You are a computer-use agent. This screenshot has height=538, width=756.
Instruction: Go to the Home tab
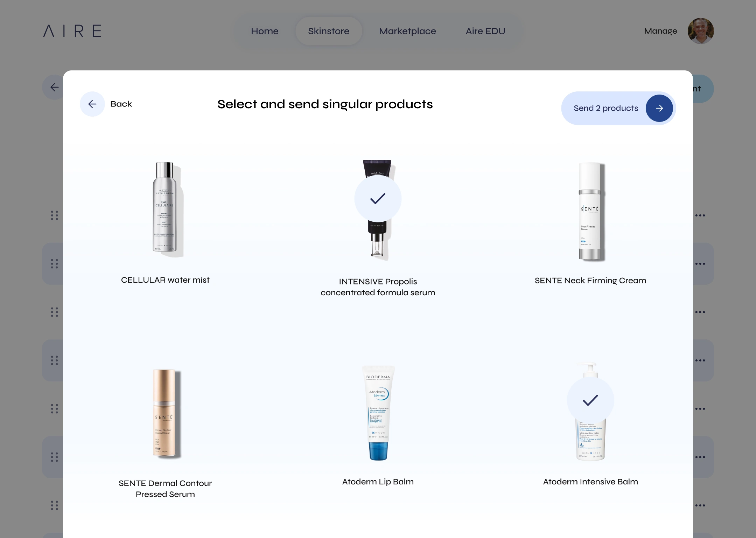coord(265,31)
